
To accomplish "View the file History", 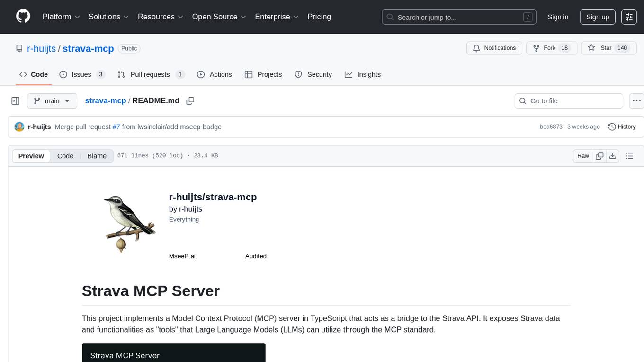I will coord(622,127).
